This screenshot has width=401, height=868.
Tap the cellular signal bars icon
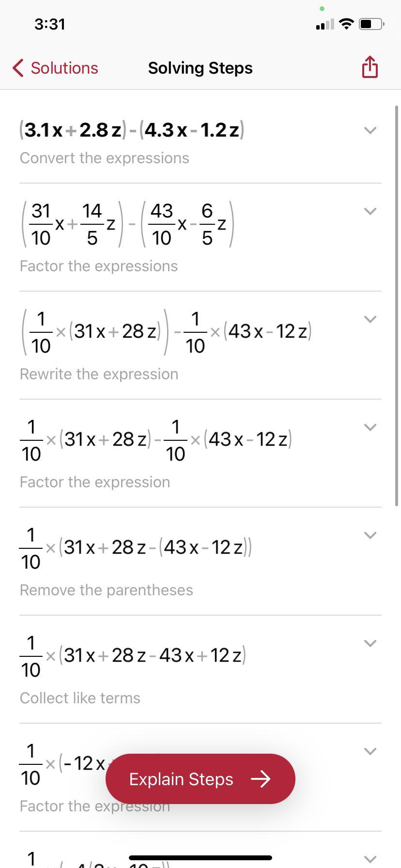click(324, 24)
